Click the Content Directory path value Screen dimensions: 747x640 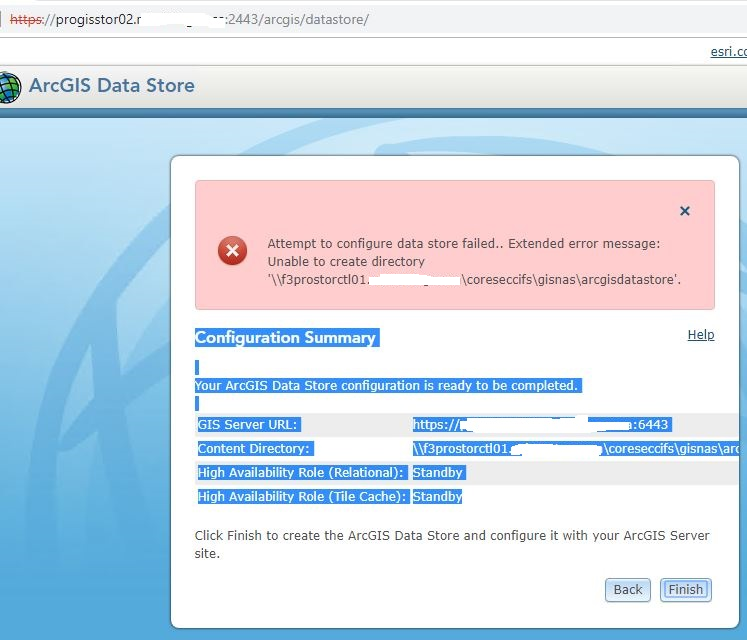click(576, 448)
